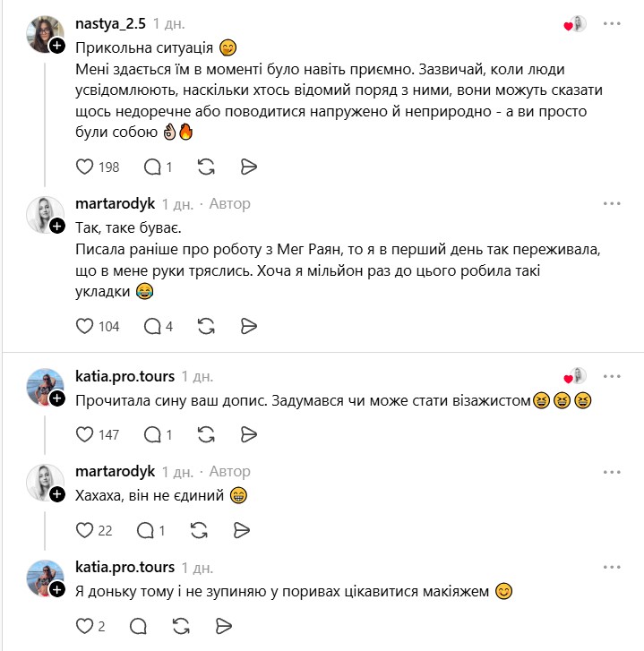Image resolution: width=644 pixels, height=651 pixels.
Task: Click martarodyk's avatar on "Хахаха" reply
Action: pos(44,482)
